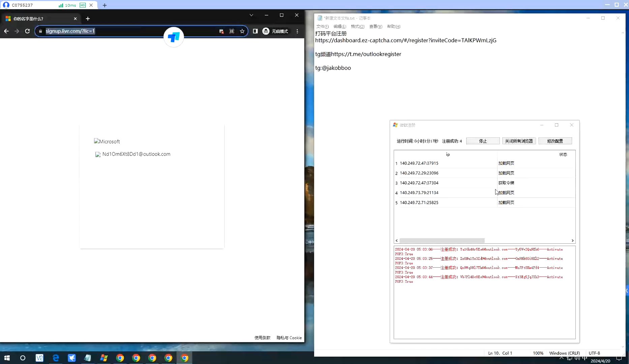Click the 100% zoom status bar entry
The height and width of the screenshot is (364, 629).
538,353
